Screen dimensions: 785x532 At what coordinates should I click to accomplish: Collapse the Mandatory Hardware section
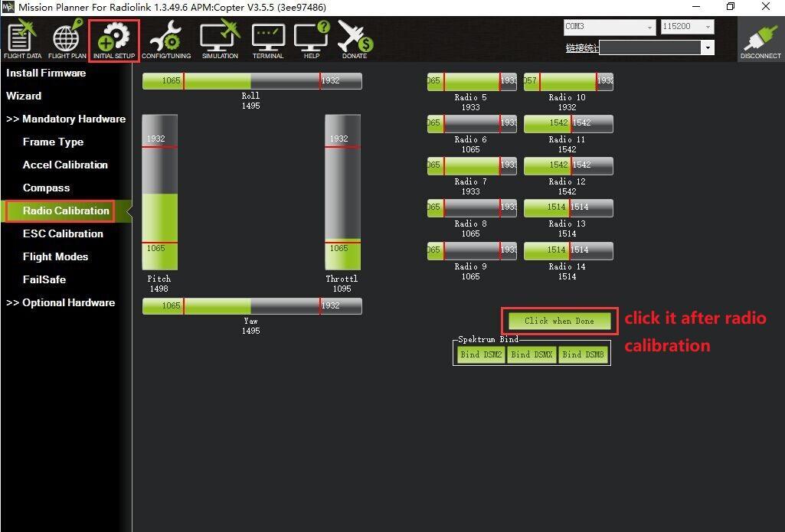[x=66, y=119]
